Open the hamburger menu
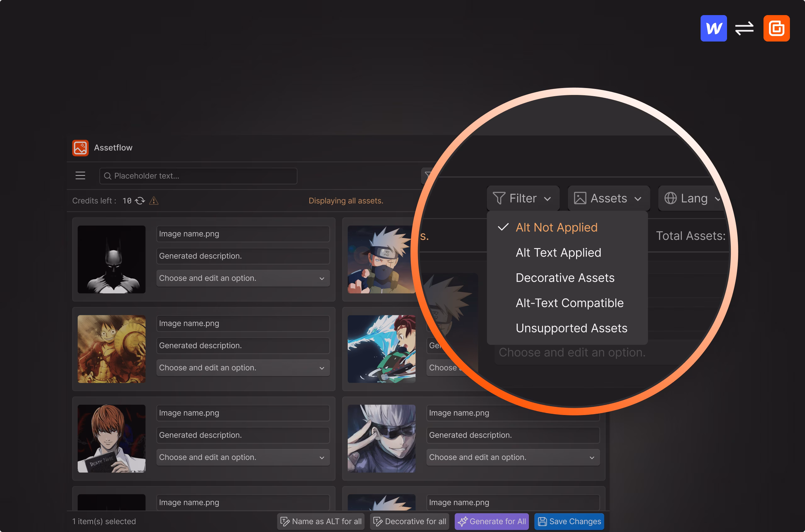 (80, 176)
